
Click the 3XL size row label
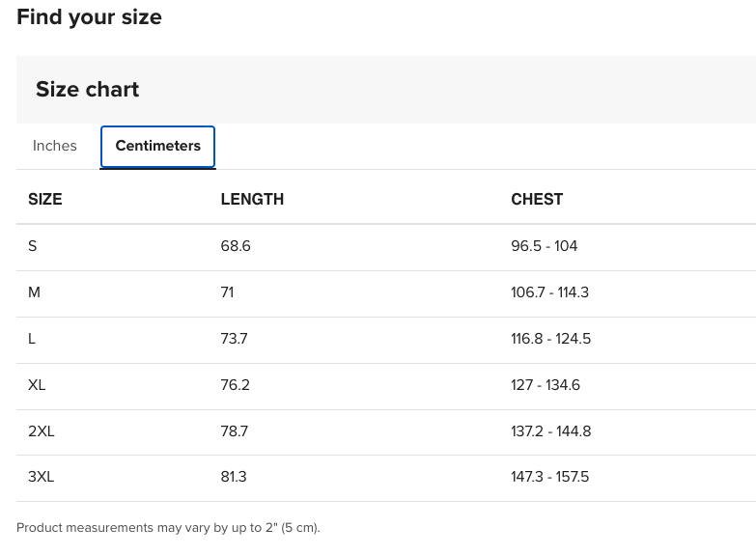42,477
